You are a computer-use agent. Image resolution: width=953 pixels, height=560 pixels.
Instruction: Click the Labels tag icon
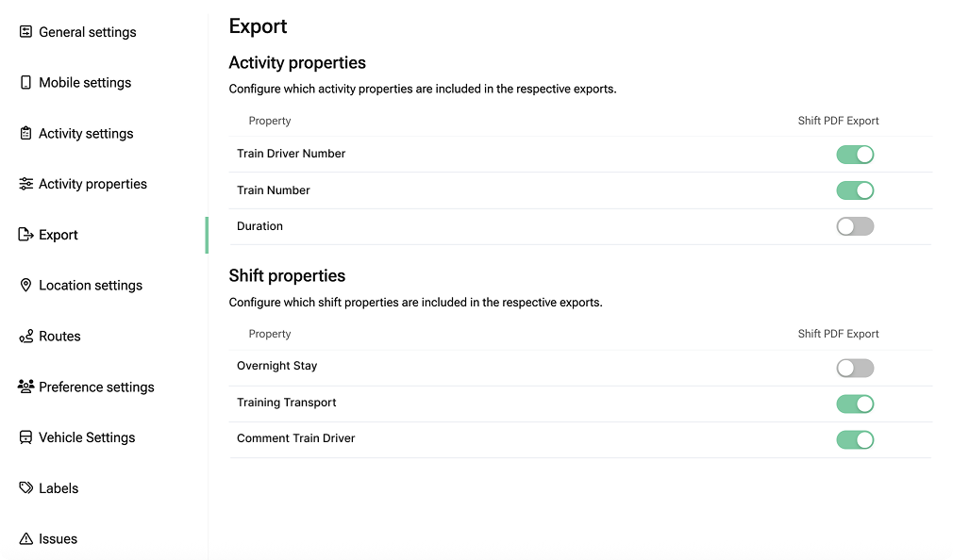coord(25,488)
